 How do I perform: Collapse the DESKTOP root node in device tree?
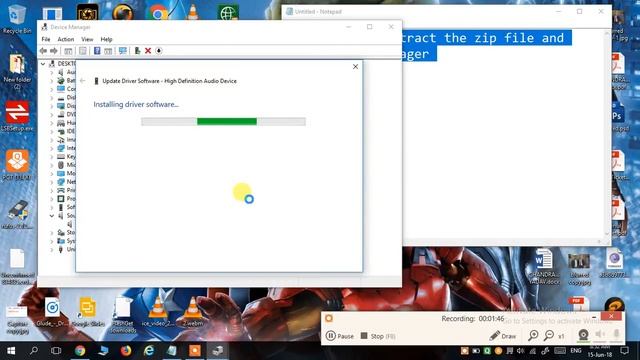click(x=43, y=64)
